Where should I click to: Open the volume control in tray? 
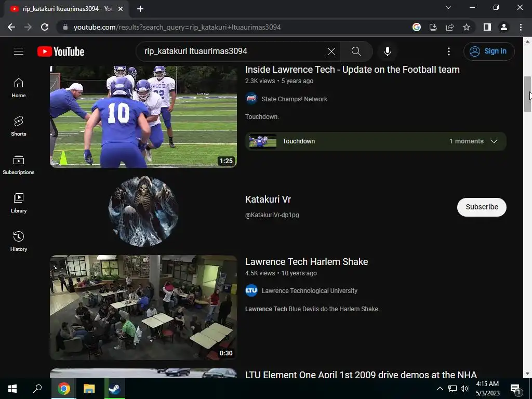(x=464, y=389)
